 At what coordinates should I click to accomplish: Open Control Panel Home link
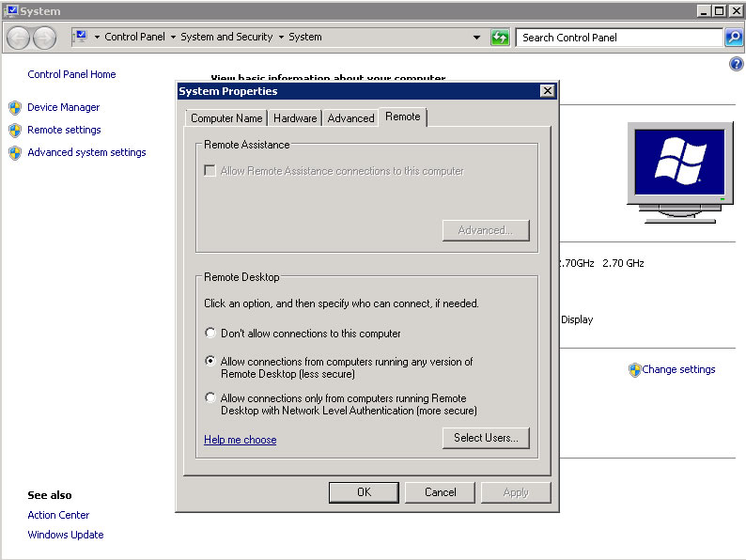point(71,74)
